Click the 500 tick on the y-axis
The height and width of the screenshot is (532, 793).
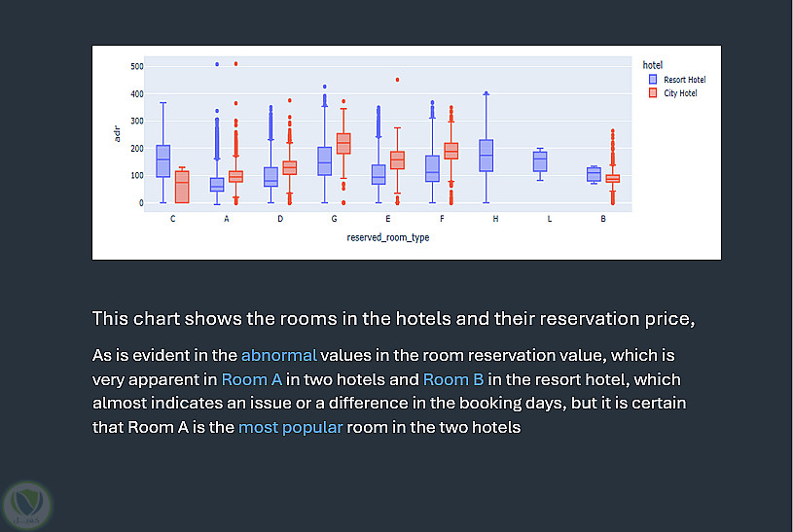[x=136, y=66]
